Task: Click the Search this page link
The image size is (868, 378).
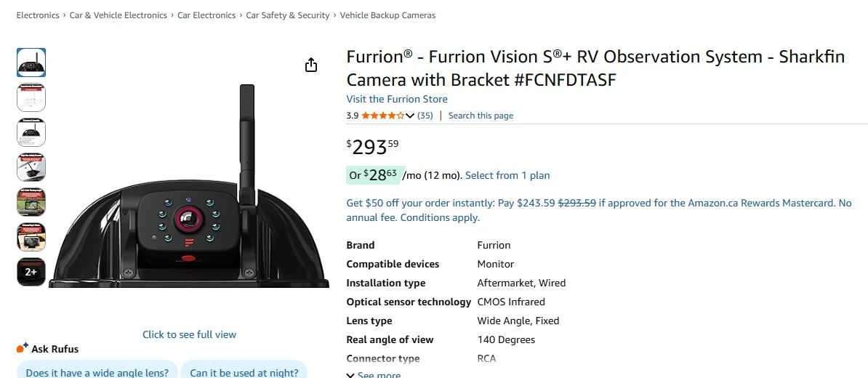Action: [x=481, y=116]
